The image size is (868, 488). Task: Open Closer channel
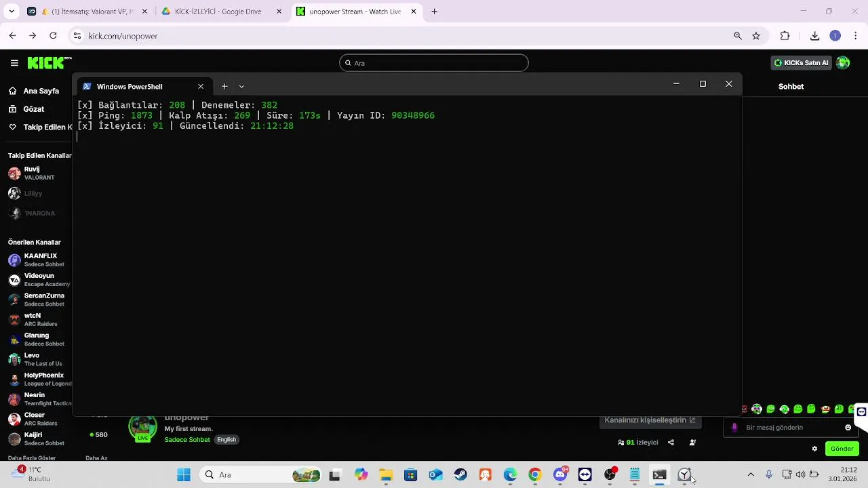point(39,419)
